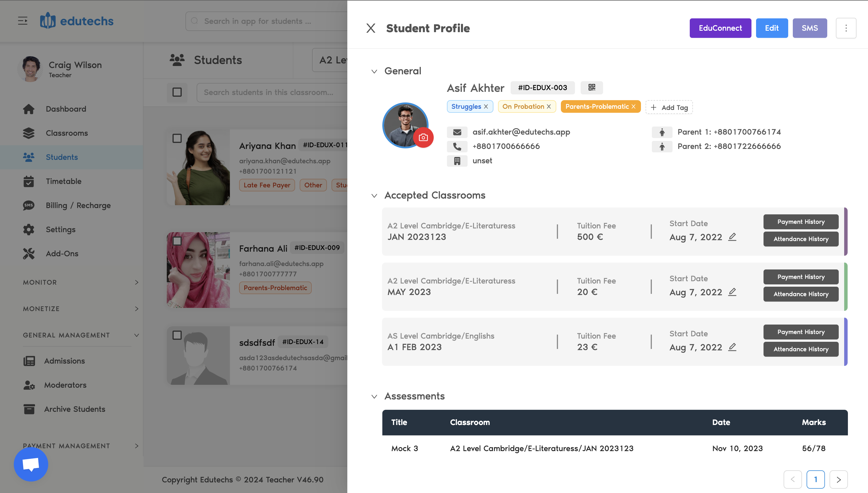Click the three-dot more options button

click(846, 28)
